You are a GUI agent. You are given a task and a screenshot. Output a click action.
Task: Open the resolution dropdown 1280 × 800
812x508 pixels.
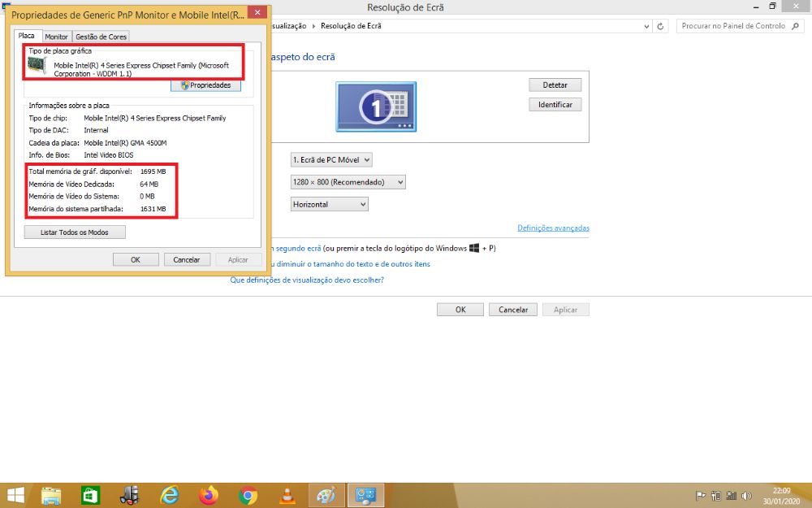tap(348, 182)
